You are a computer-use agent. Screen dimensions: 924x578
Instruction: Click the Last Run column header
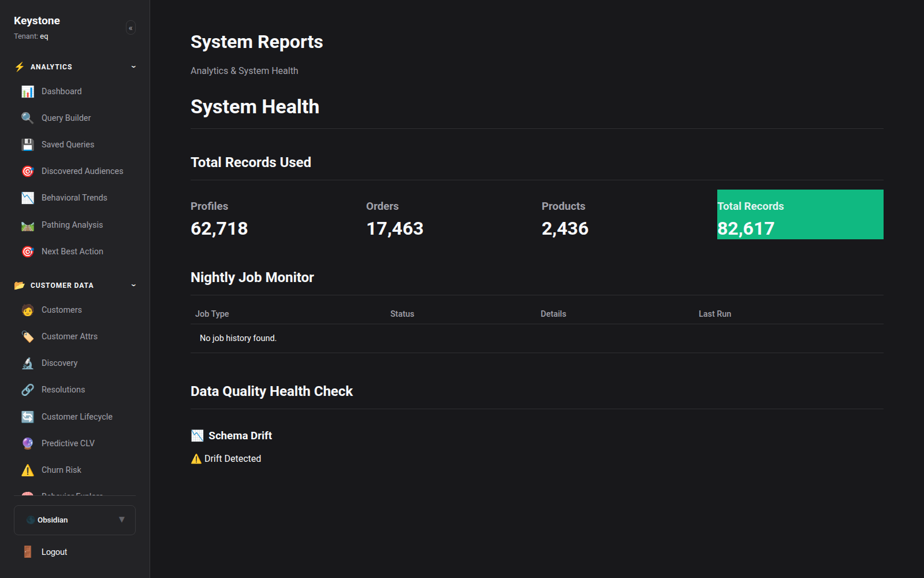(x=715, y=314)
